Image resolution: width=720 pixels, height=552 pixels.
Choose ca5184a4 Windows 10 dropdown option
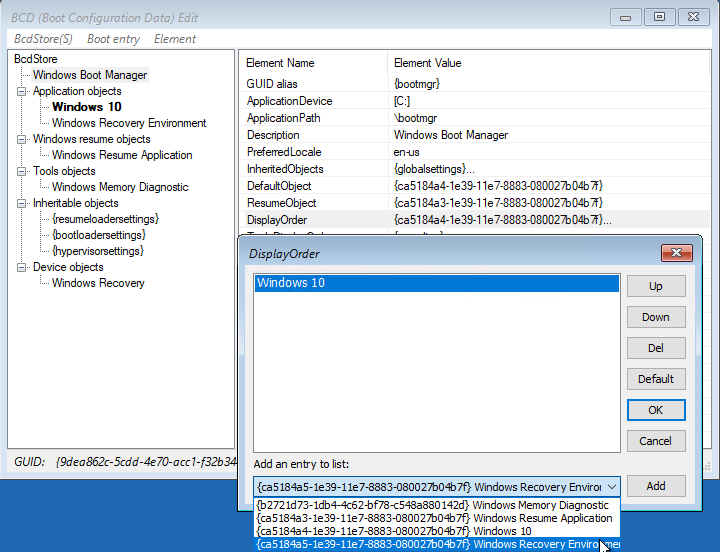(x=437, y=531)
